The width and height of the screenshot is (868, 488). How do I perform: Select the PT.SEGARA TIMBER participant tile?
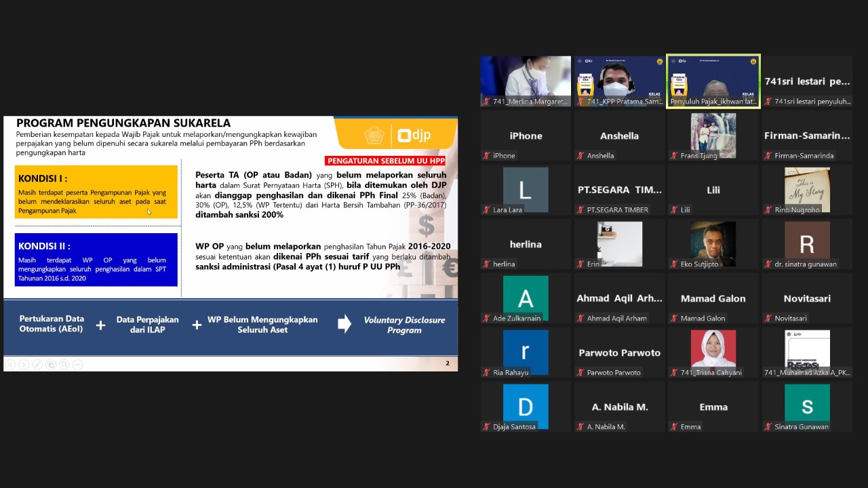(619, 189)
